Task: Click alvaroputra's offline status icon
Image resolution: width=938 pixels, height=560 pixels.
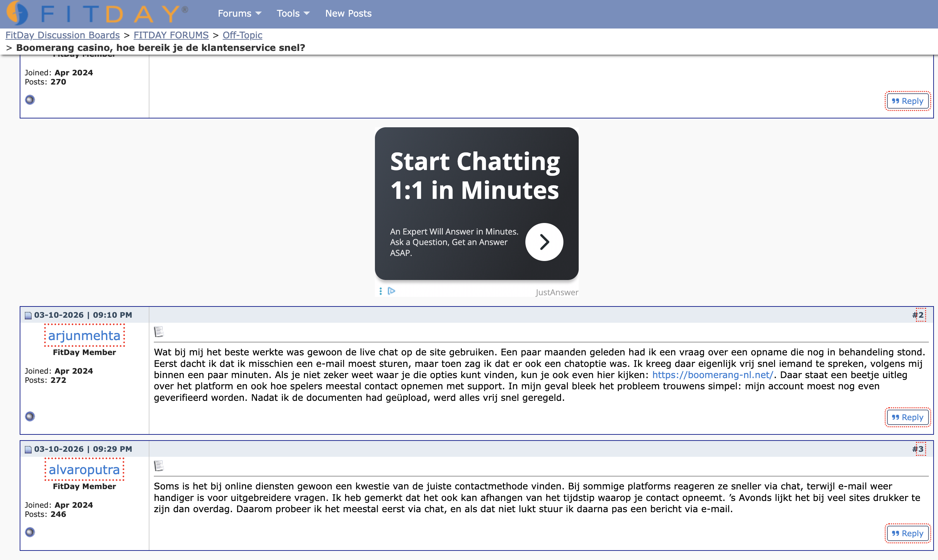Action: (30, 532)
